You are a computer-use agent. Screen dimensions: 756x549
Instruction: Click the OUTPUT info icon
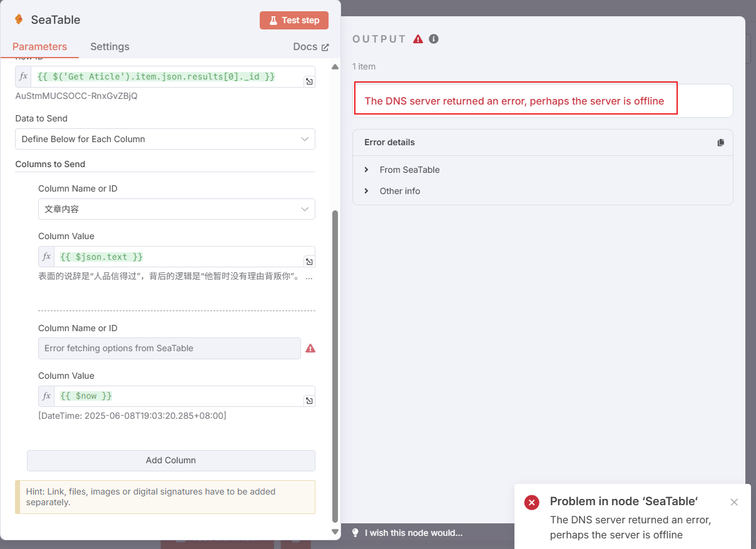pos(434,39)
